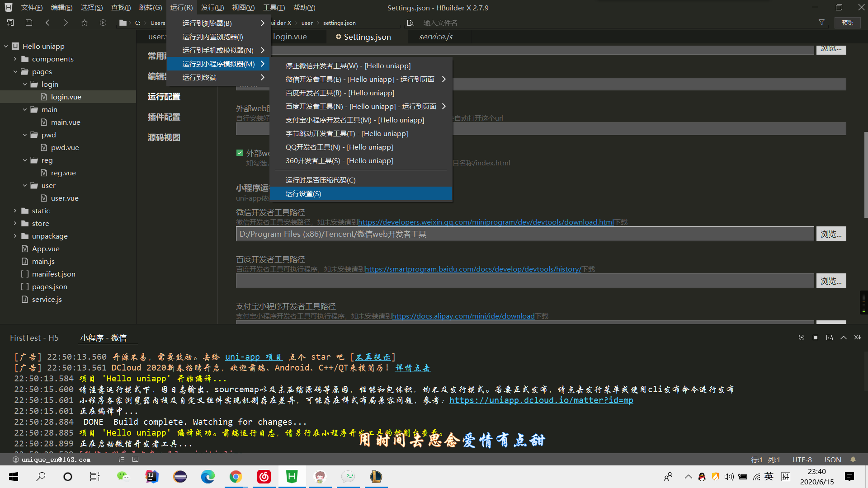Viewport: 868px width, 488px height.
Task: Open a new terminal via console icon
Action: click(830, 338)
